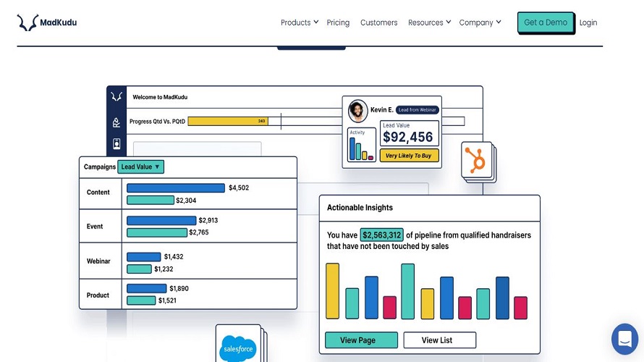The image size is (644, 362).
Task: Select the Event campaign row label
Action: tap(95, 227)
